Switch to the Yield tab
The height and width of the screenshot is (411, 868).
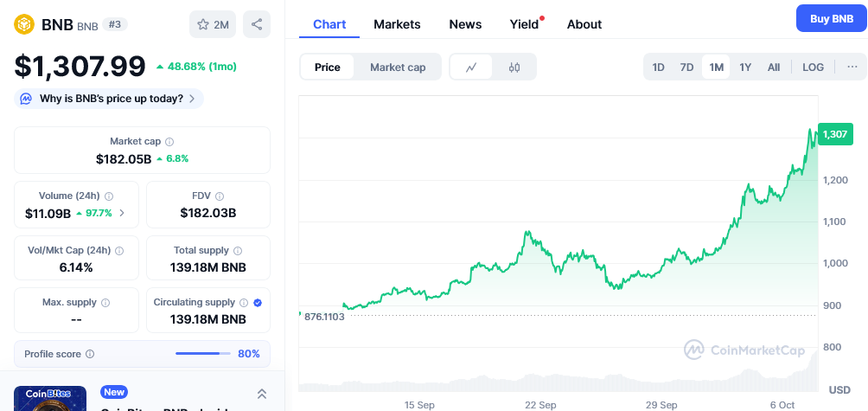tap(524, 24)
